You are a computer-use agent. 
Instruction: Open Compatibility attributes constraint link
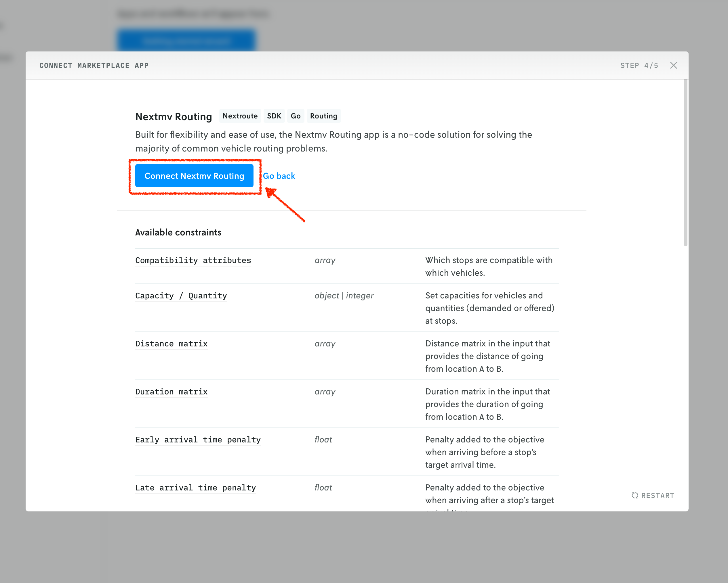coord(193,260)
